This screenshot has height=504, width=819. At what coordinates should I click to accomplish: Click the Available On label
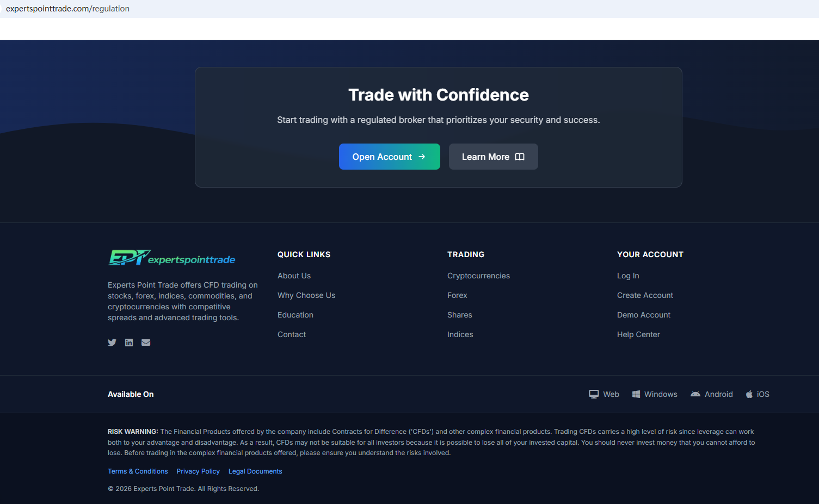pyautogui.click(x=131, y=394)
